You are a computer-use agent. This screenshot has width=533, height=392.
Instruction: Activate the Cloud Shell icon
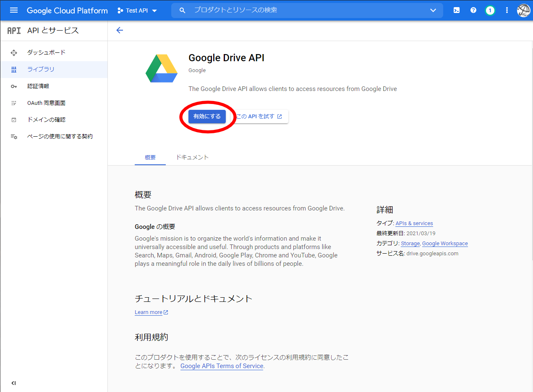coord(457,10)
